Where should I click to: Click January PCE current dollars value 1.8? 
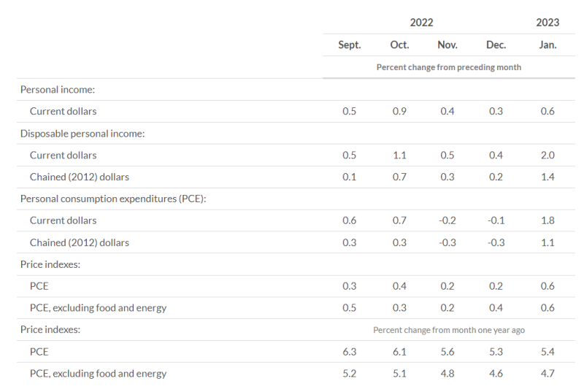tap(547, 220)
